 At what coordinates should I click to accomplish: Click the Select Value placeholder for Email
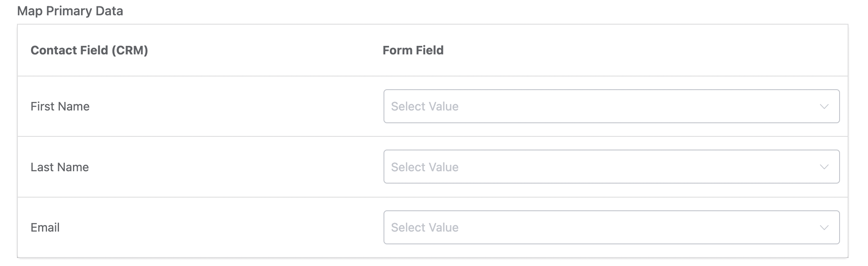pos(424,227)
